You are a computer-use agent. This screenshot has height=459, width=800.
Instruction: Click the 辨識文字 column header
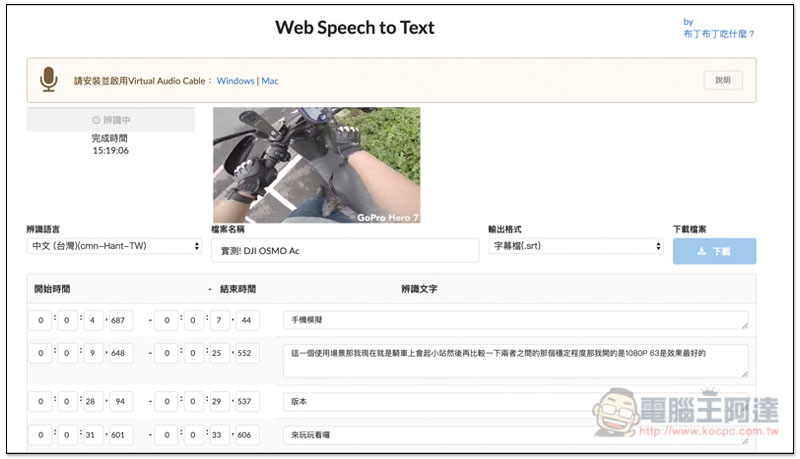click(419, 289)
